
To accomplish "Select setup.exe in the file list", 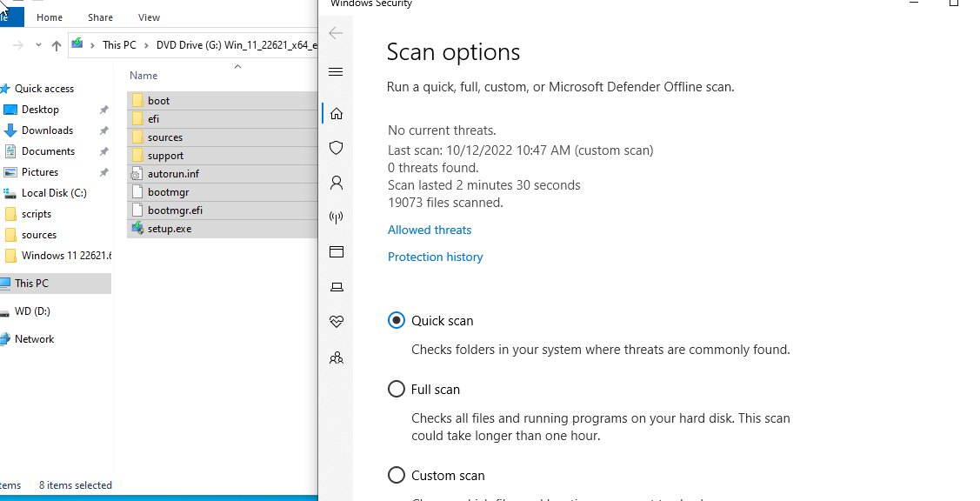I will pos(170,229).
